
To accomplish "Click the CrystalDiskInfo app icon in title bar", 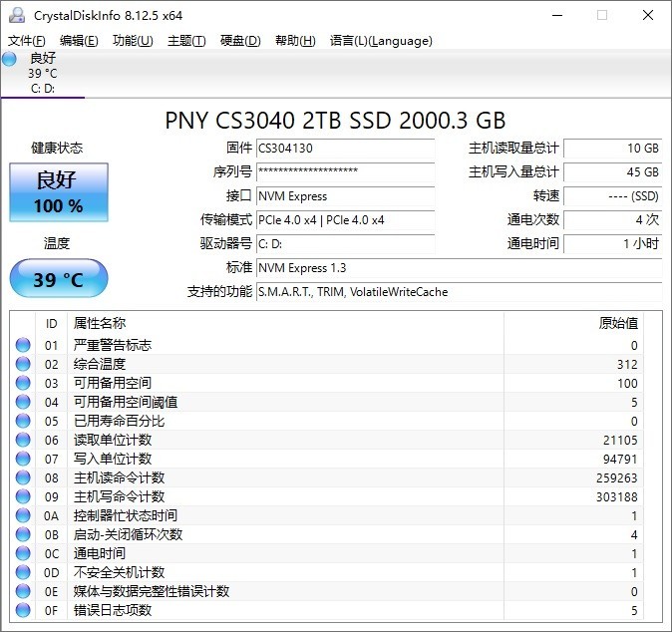I will [17, 15].
